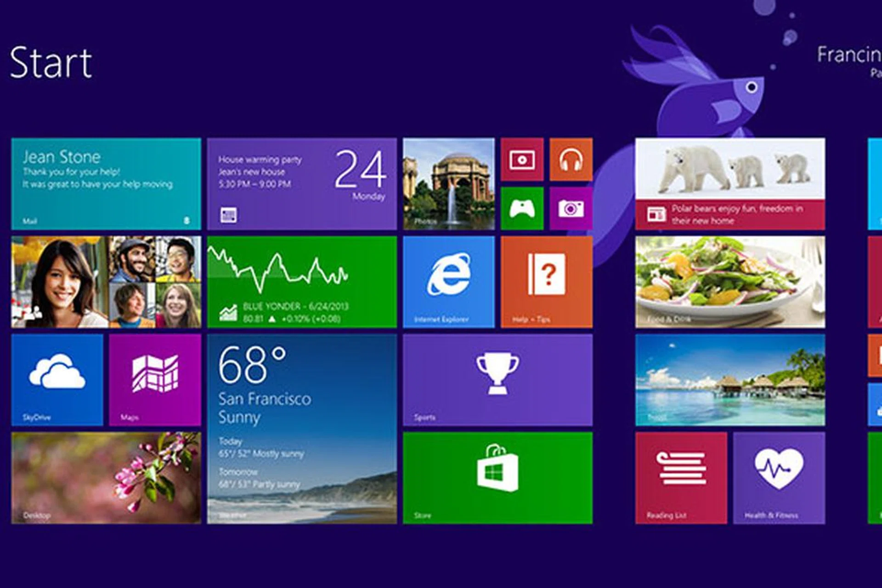Open the Sports trophy tile
The height and width of the screenshot is (588, 882).
pyautogui.click(x=498, y=380)
